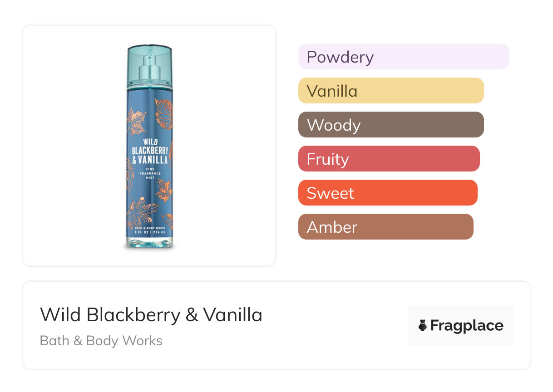
Task: Click the small Bath & Body Works bottle text
Action: [x=149, y=227]
